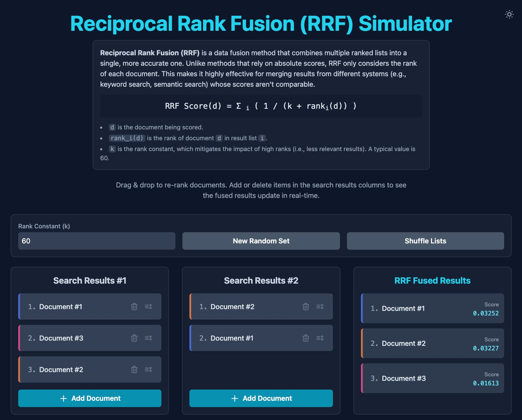Generate a New Random Set
The image size is (522, 420).
click(x=261, y=241)
